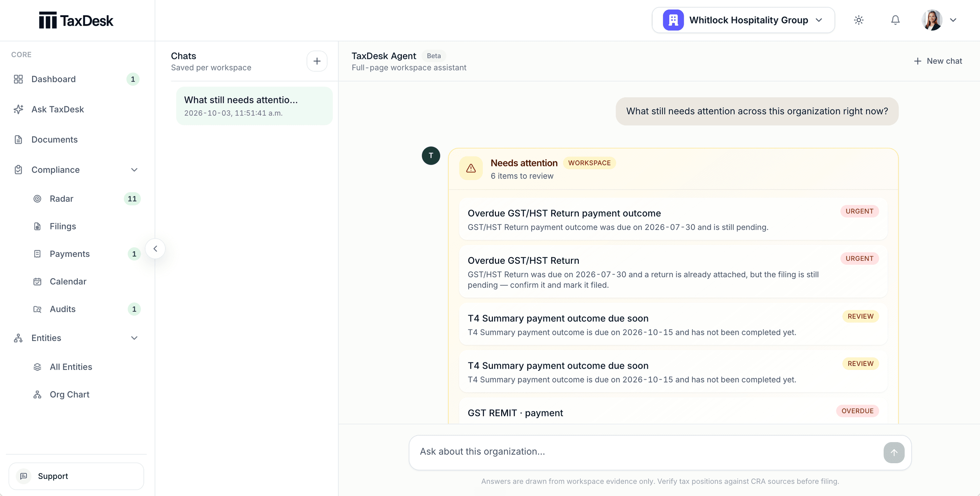
Task: Open the Support button
Action: pos(76,476)
